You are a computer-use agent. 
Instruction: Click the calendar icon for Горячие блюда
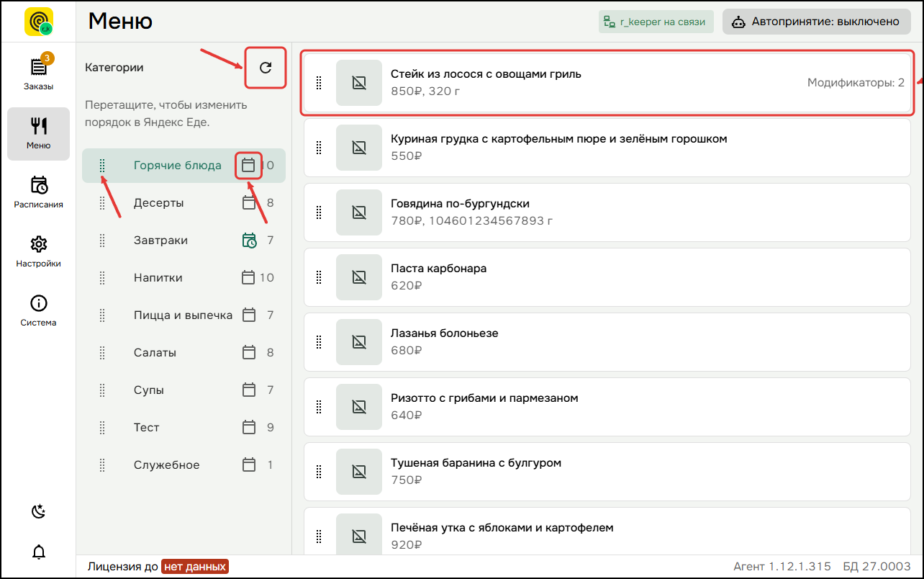point(248,166)
